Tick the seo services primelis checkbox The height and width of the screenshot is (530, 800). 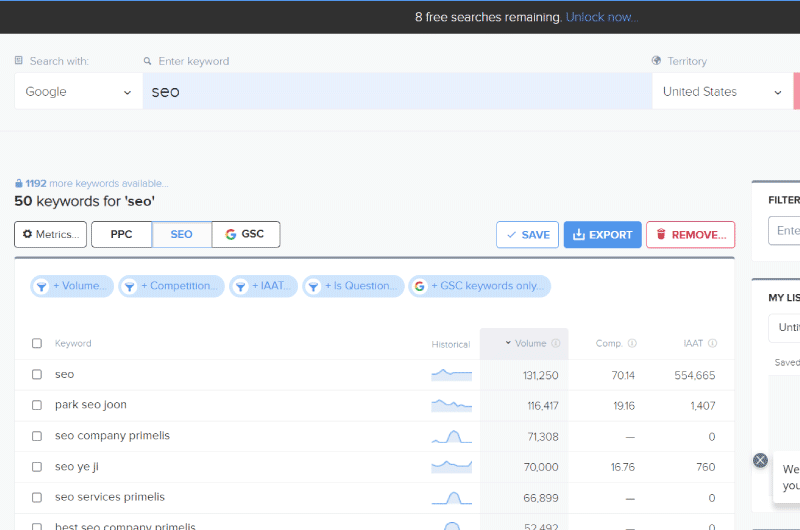(37, 497)
